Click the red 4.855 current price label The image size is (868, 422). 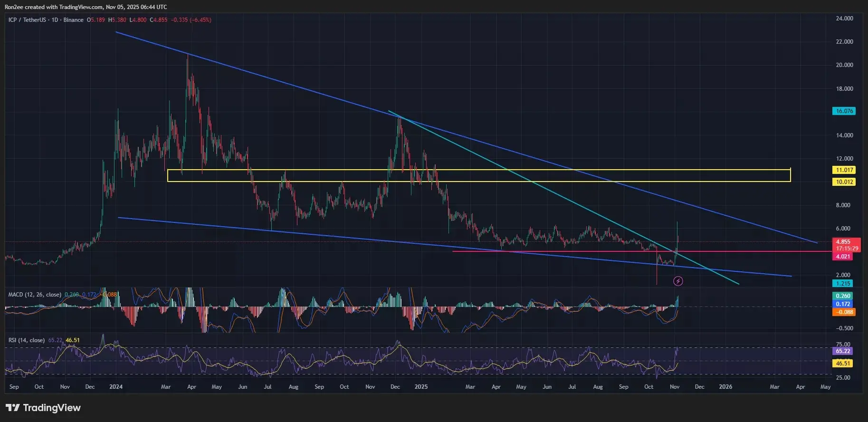click(843, 242)
